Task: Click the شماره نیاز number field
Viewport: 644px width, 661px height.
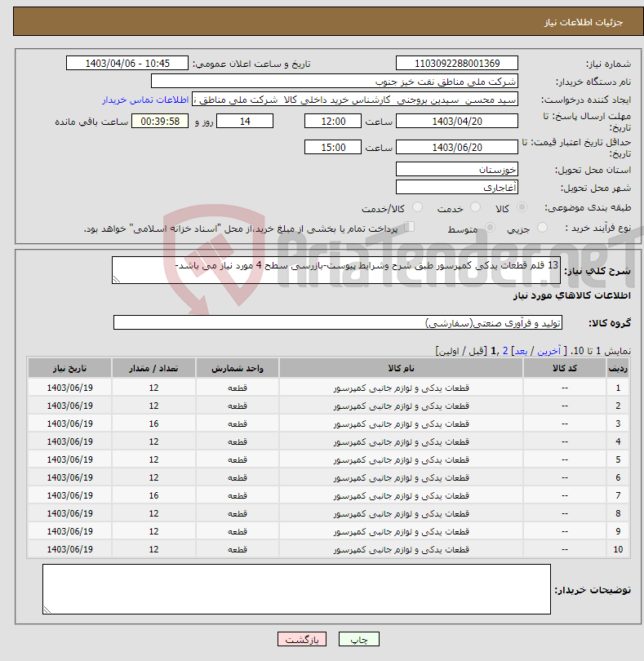Action: (457, 63)
